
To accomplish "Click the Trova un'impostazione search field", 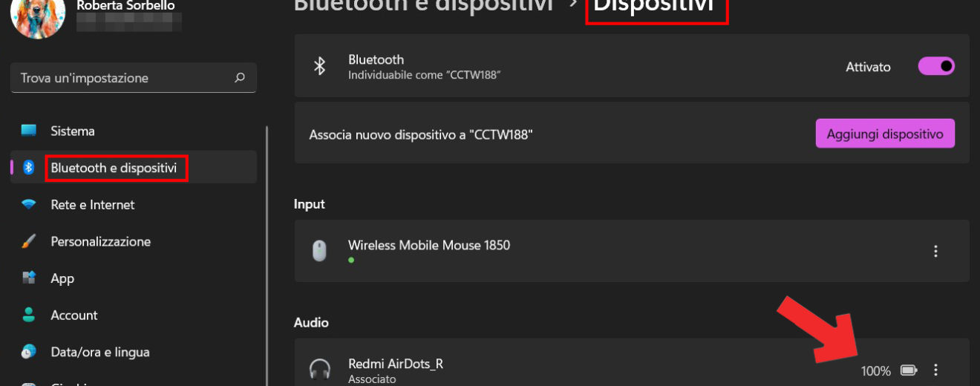I will click(x=134, y=78).
